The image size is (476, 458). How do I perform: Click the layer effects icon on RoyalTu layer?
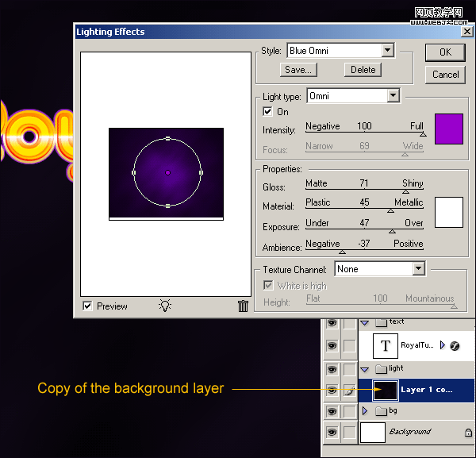pos(455,345)
